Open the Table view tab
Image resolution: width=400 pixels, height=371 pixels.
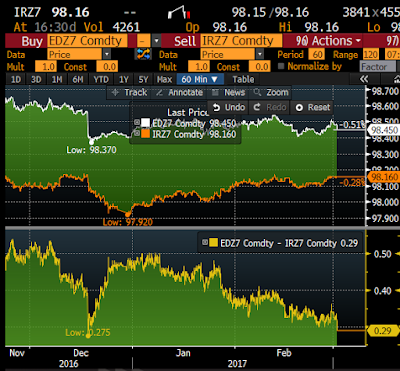click(243, 79)
